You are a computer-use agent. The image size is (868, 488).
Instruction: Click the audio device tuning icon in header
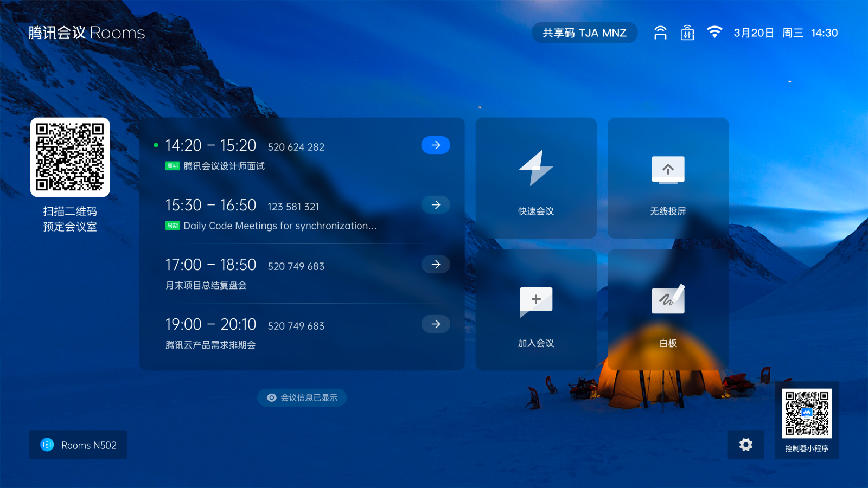[687, 33]
